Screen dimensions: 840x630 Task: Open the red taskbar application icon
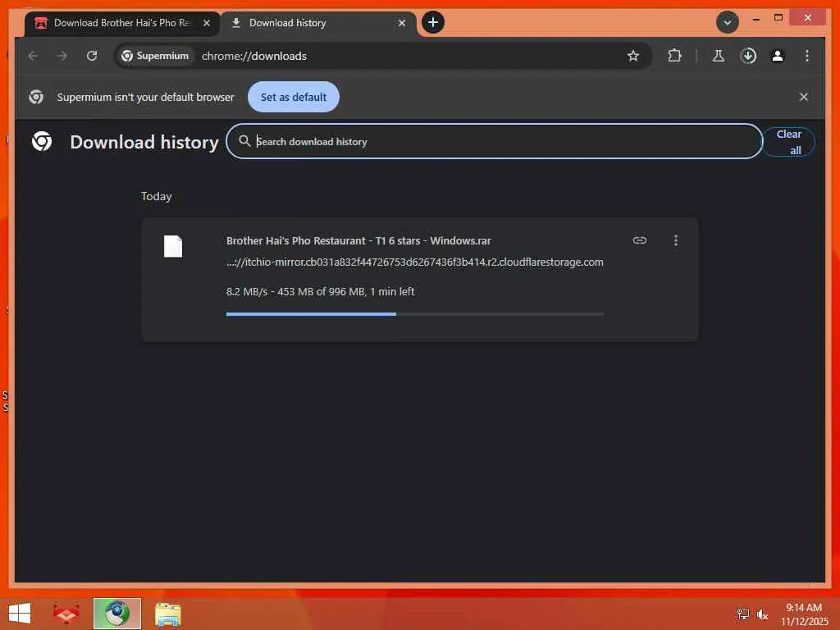pos(66,614)
